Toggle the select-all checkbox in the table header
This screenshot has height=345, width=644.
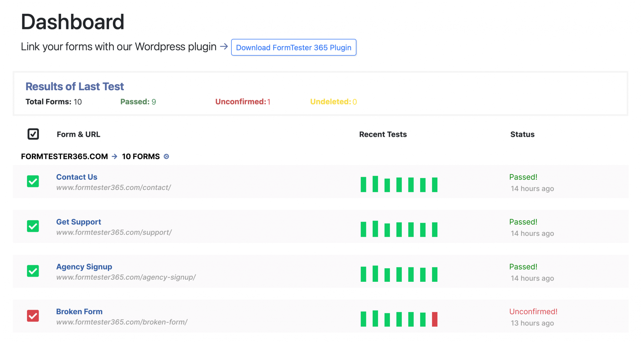pos(33,134)
